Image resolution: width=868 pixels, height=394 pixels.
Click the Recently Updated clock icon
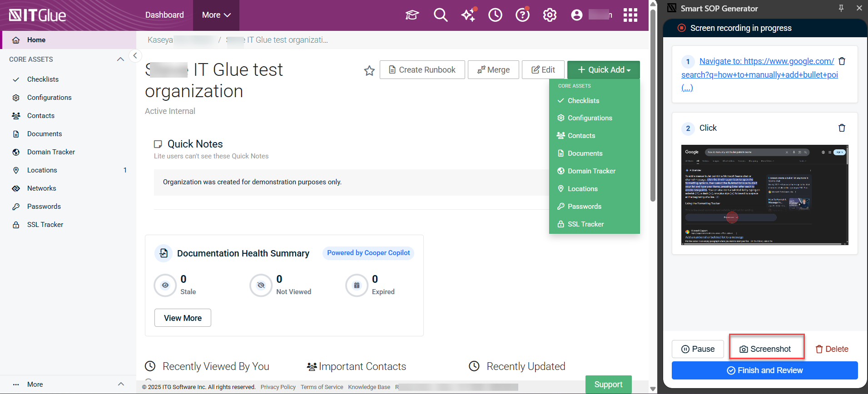474,366
